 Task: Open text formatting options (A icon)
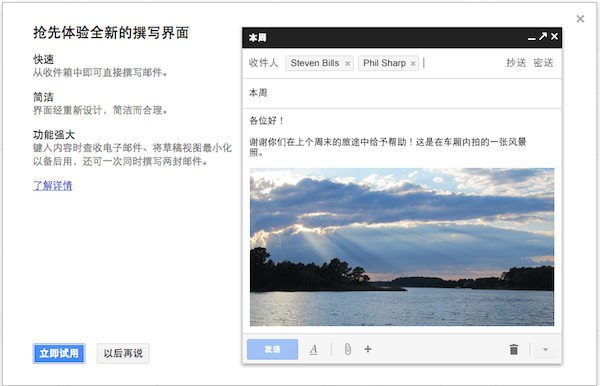pos(313,349)
